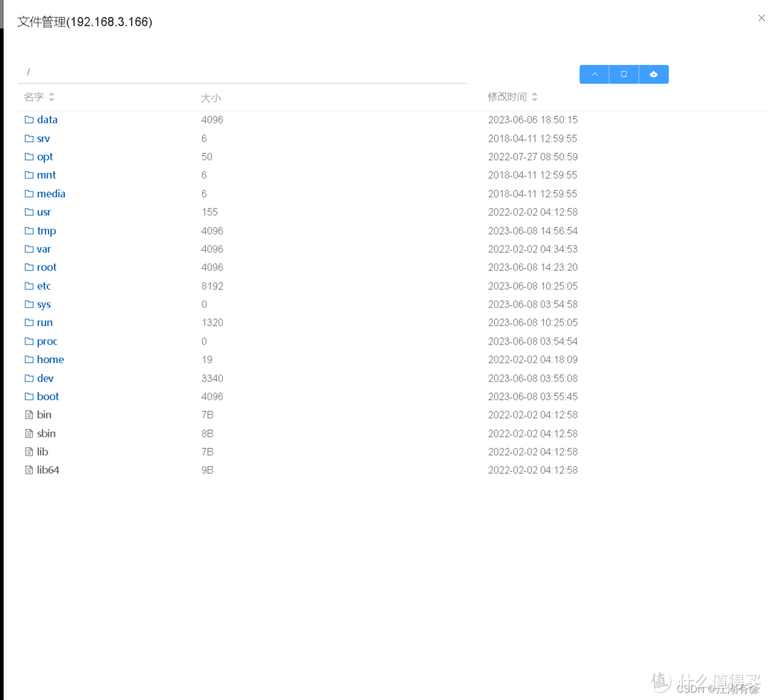The width and height of the screenshot is (769, 700).
Task: Toggle sorting on the 大小 column header
Action: 210,98
